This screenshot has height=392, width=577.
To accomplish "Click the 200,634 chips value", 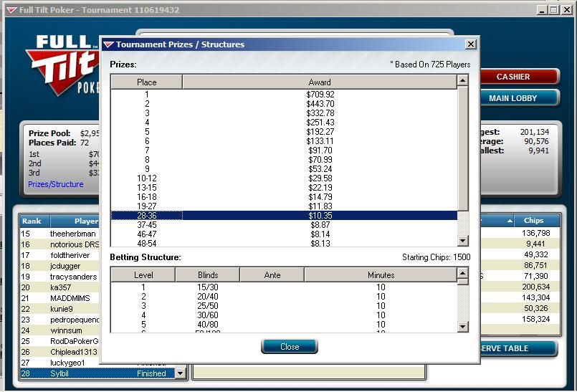I will (x=536, y=287).
